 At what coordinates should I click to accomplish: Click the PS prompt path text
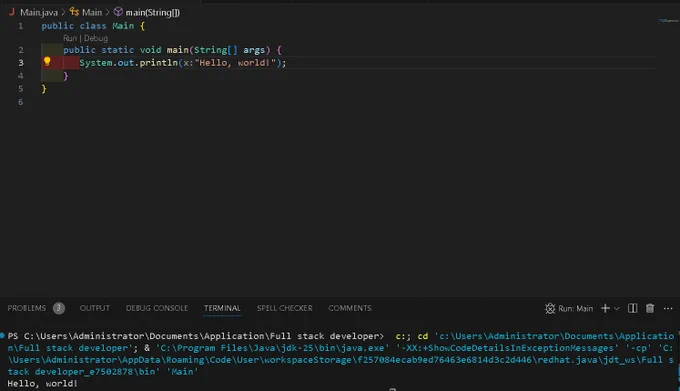coord(196,336)
